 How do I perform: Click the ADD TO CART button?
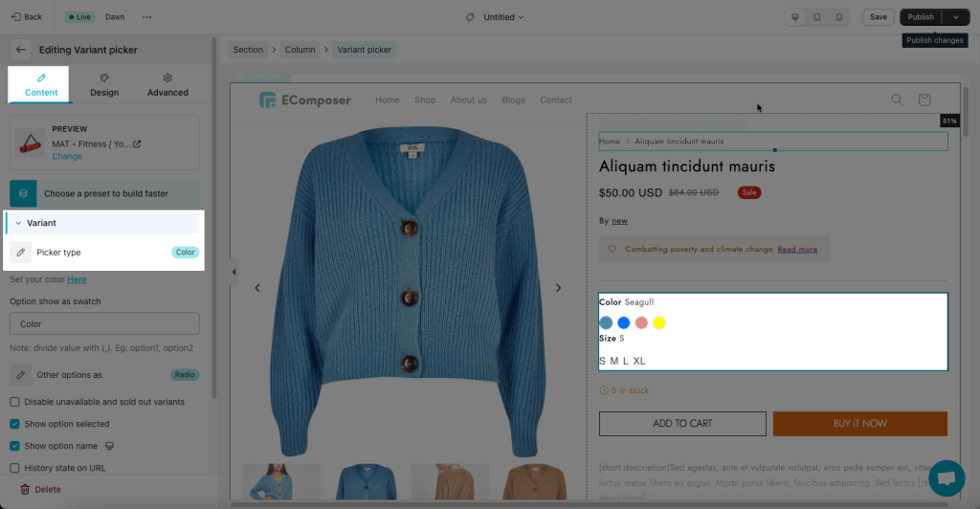click(682, 424)
